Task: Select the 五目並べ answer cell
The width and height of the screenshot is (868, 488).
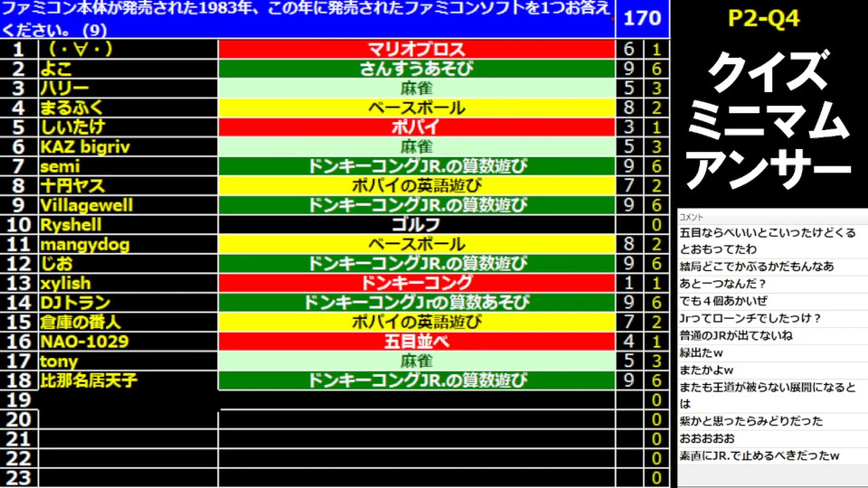Action: click(x=416, y=342)
